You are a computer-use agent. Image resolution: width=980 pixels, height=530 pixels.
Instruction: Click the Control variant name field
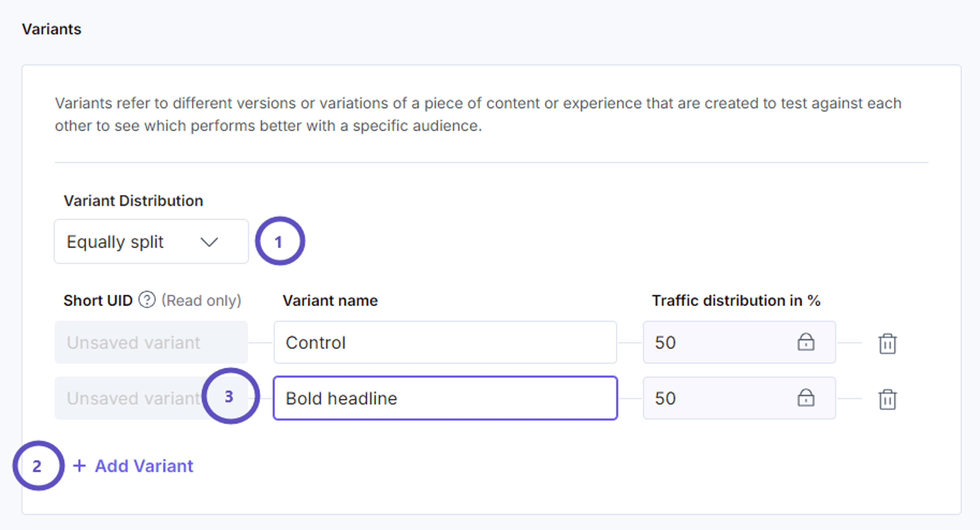(x=445, y=342)
